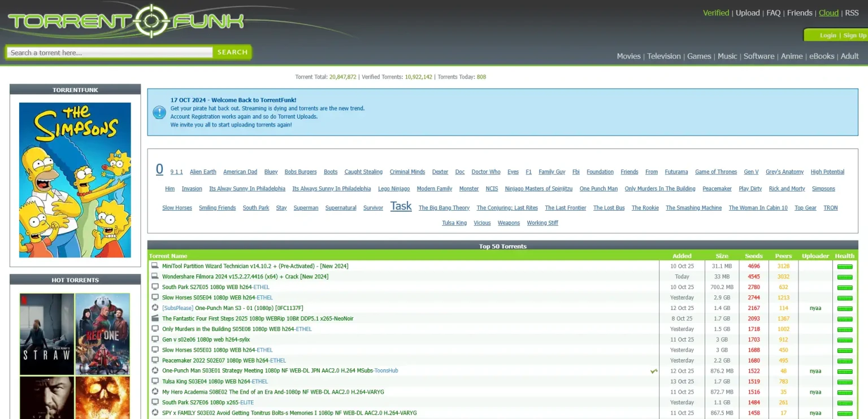Click the movie icon beside The Fantastic Four
Image resolution: width=868 pixels, height=419 pixels.
155,318
